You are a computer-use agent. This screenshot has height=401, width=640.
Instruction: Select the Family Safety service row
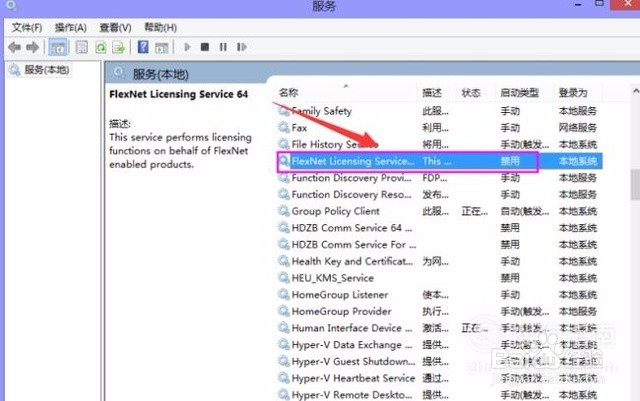click(438, 111)
